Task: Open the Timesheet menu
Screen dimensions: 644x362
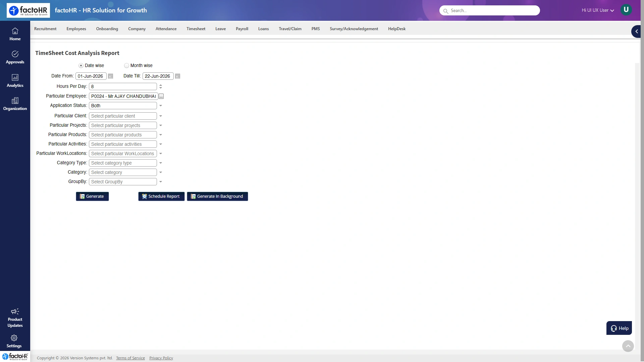Action: pyautogui.click(x=196, y=29)
